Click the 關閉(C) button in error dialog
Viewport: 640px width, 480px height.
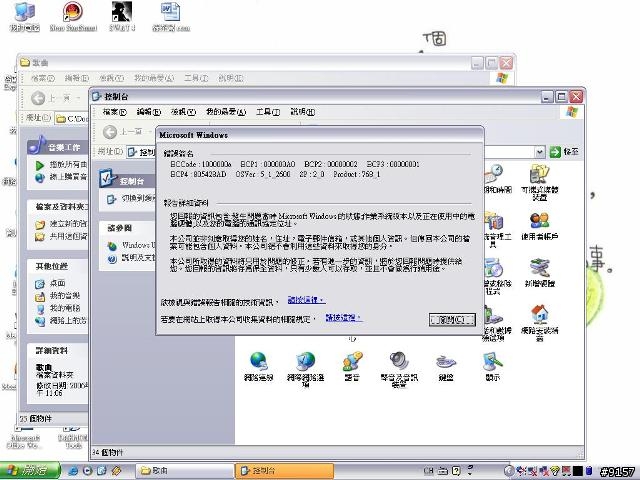tap(452, 320)
